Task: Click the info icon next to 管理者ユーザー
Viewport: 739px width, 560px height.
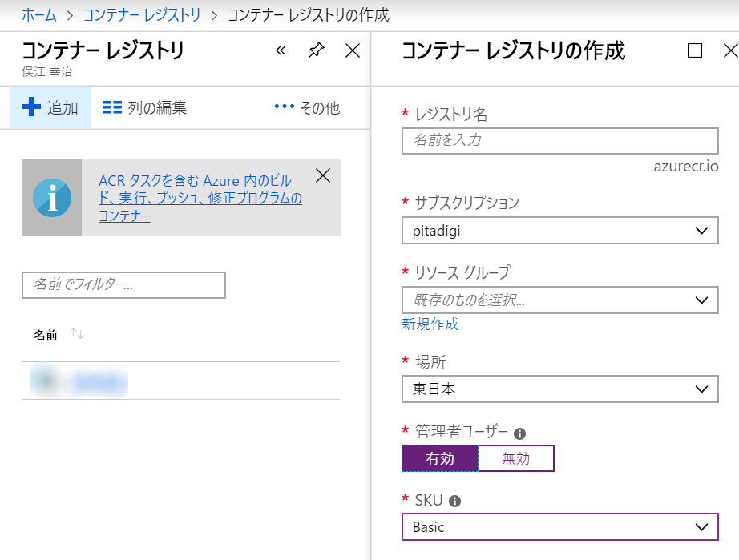Action: pos(519,433)
